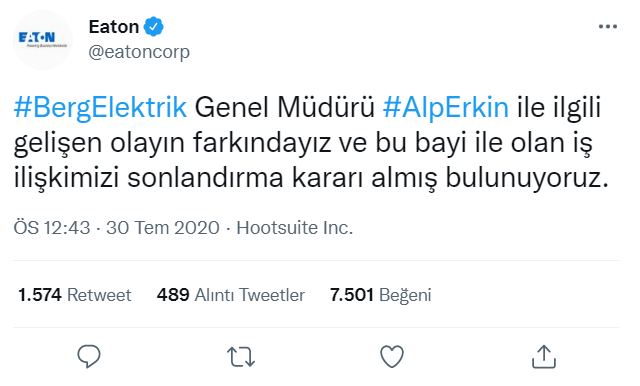Viewport: 640px width, 386px height.
Task: Open Eaton's profile picture avatar
Action: click(43, 40)
